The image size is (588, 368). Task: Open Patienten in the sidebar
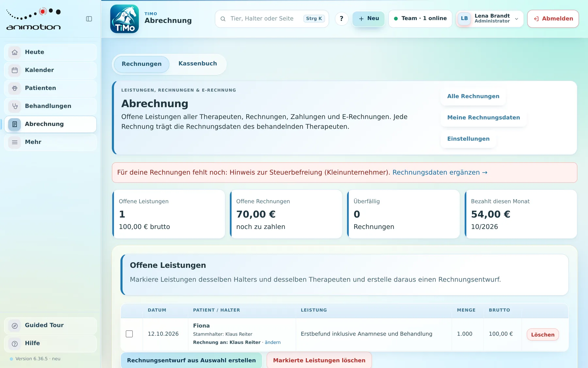click(50, 88)
